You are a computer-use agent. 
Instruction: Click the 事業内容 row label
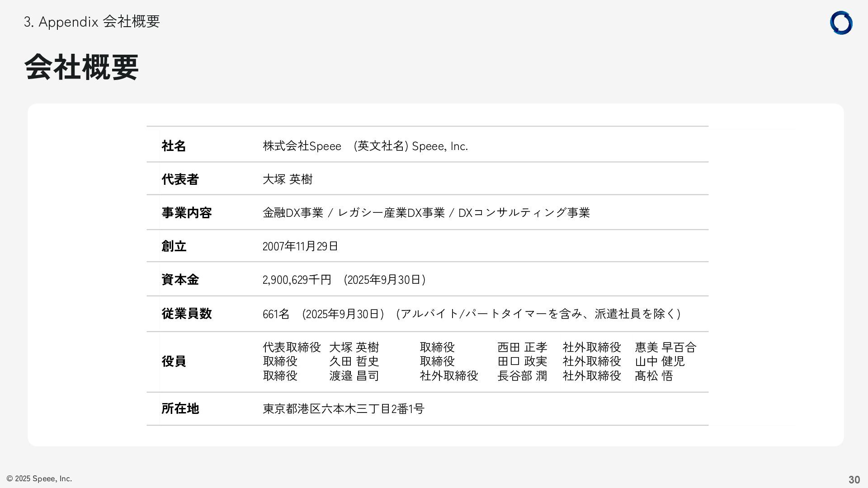click(x=186, y=213)
